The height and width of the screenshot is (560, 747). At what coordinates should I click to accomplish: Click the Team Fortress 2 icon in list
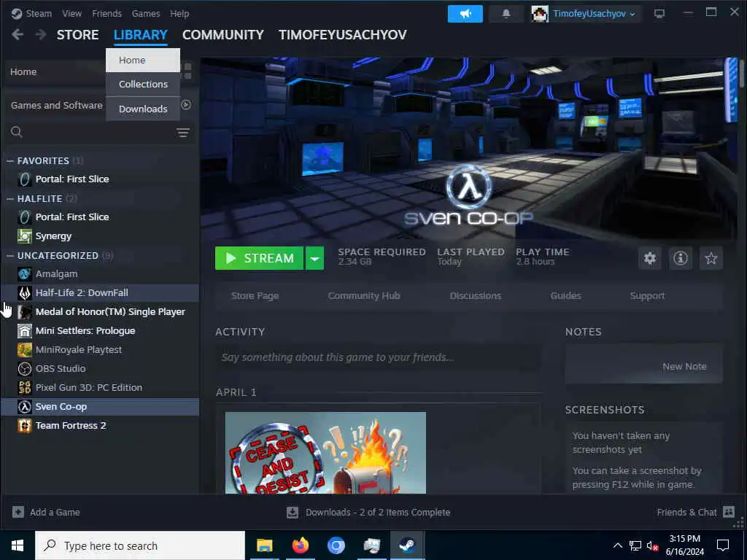pos(25,425)
